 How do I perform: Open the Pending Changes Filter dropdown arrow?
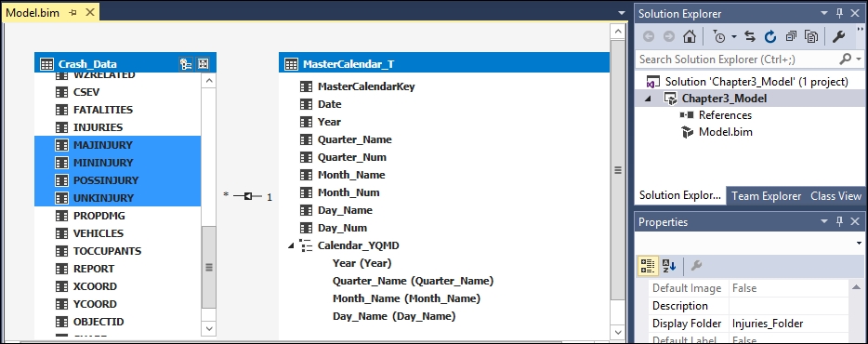[x=734, y=37]
